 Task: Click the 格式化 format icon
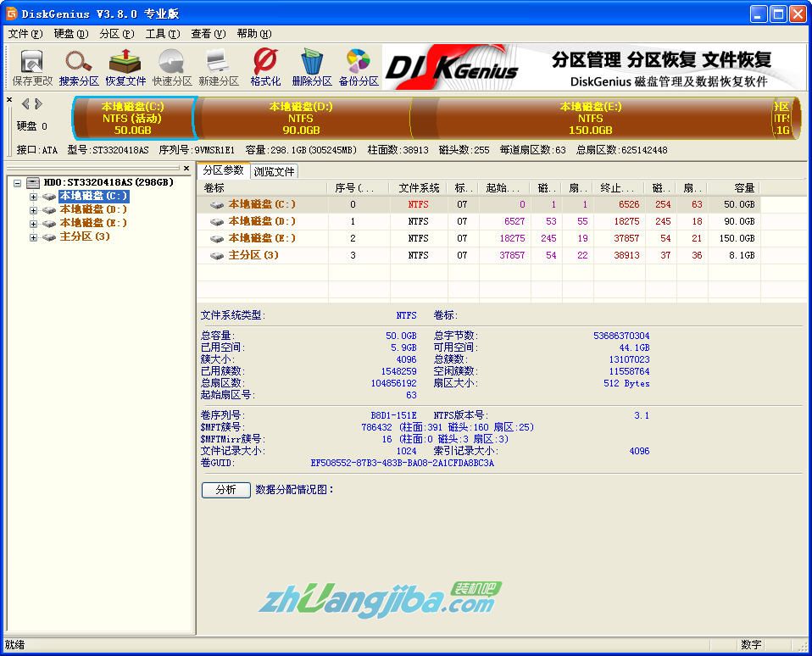265,68
